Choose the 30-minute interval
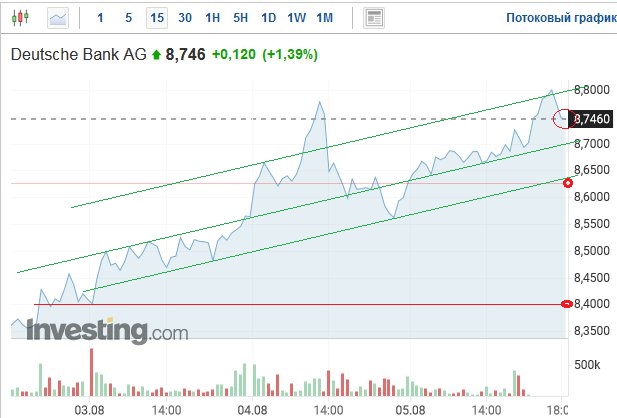The height and width of the screenshot is (418, 617). tap(185, 18)
